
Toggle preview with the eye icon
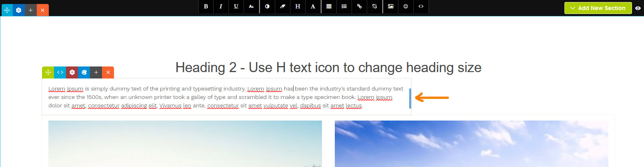click(x=638, y=8)
